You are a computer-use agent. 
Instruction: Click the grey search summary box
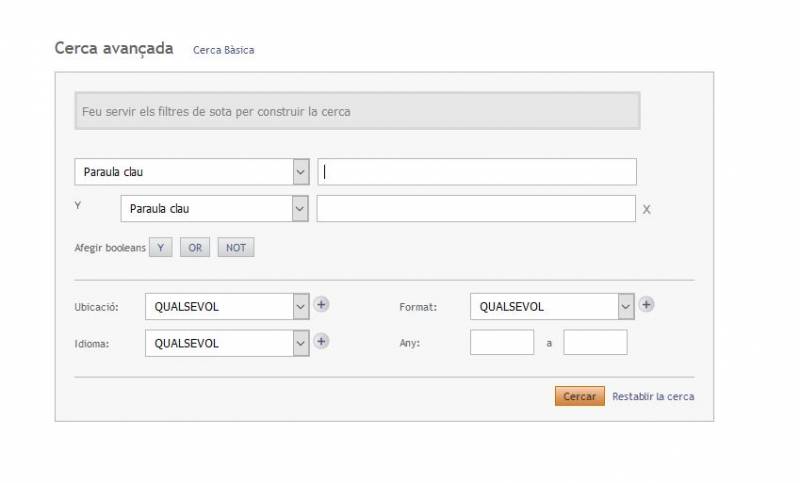pyautogui.click(x=357, y=111)
